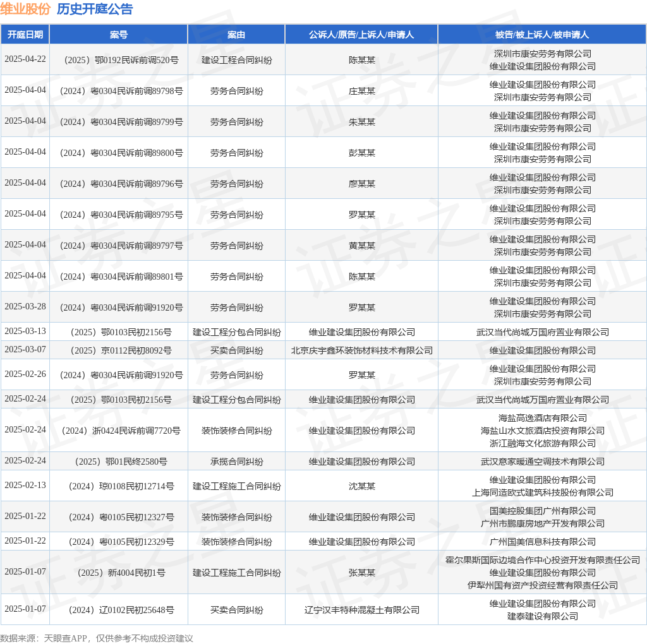Click defendant 上海同造欧式建筑科技股份有限公司
Viewport: 647px width, 644px height.
tap(543, 492)
